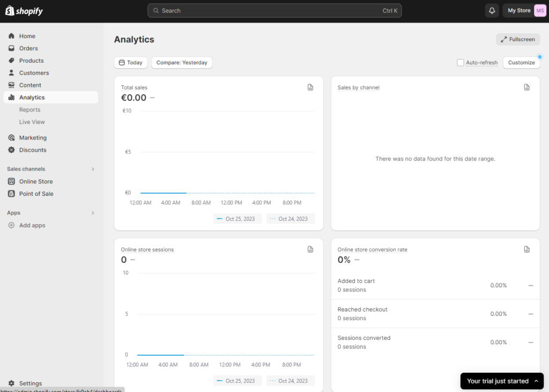Click the Sales by channel title

358,87
